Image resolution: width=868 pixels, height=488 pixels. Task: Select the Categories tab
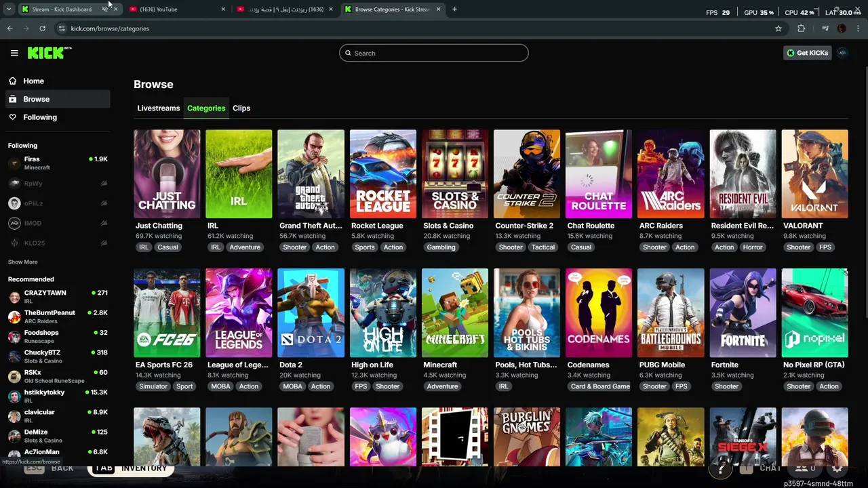point(206,108)
